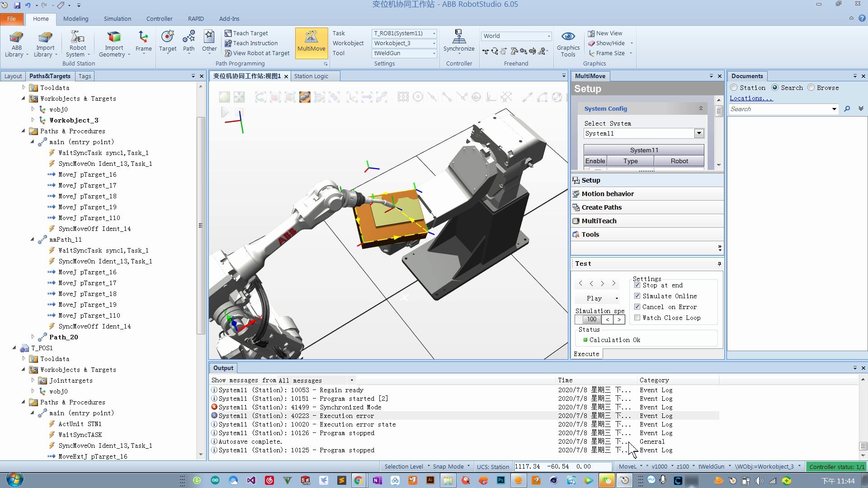Click the Locations... link
868x488 pixels.
click(751, 98)
